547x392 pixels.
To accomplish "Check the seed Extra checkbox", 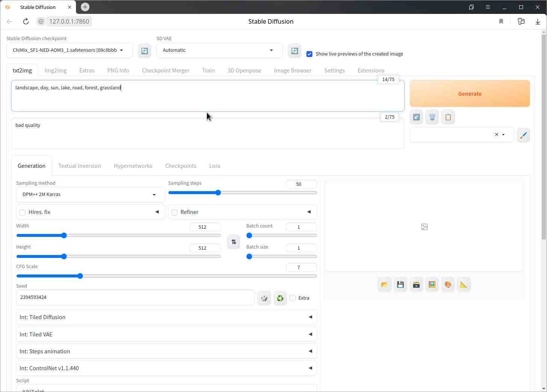I will click(292, 298).
